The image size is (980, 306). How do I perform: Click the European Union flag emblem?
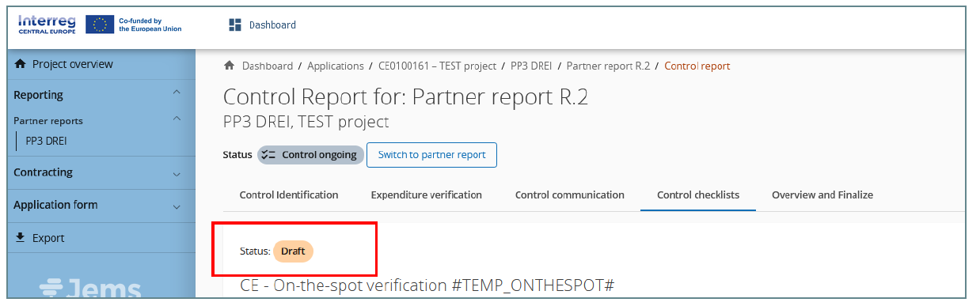point(99,25)
